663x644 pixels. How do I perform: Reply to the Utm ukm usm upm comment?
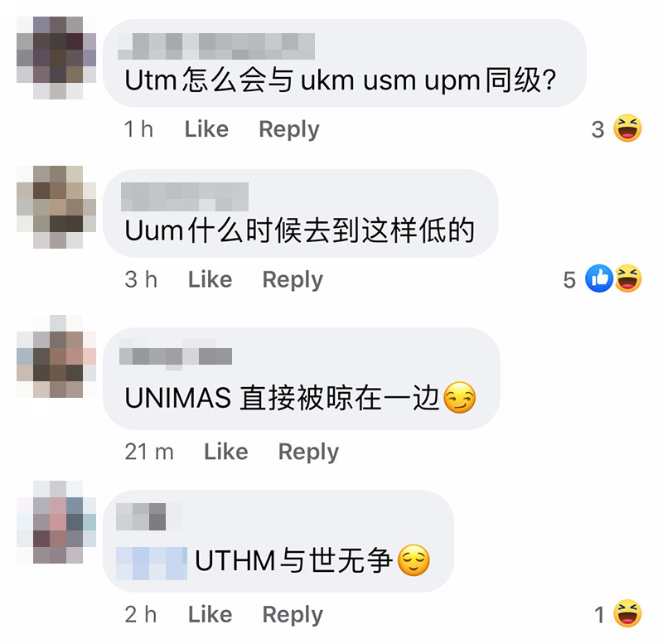tap(289, 129)
